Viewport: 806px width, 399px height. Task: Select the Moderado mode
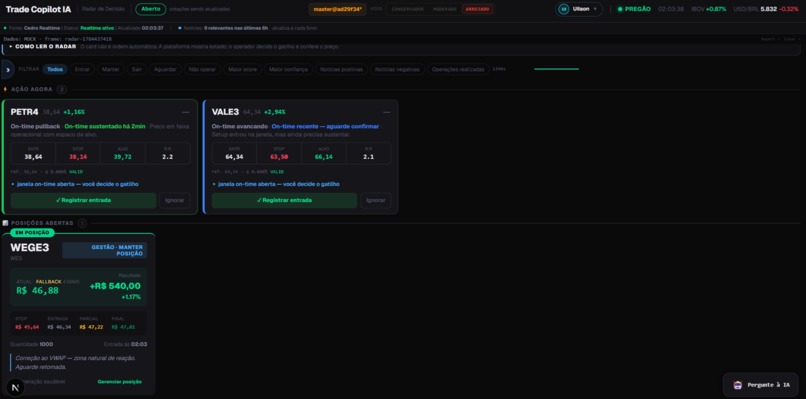[444, 9]
